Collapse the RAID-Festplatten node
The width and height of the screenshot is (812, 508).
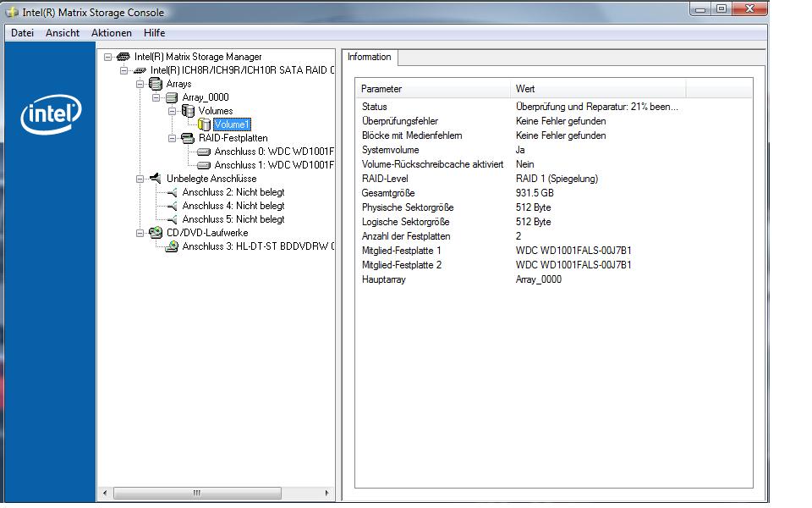point(172,138)
